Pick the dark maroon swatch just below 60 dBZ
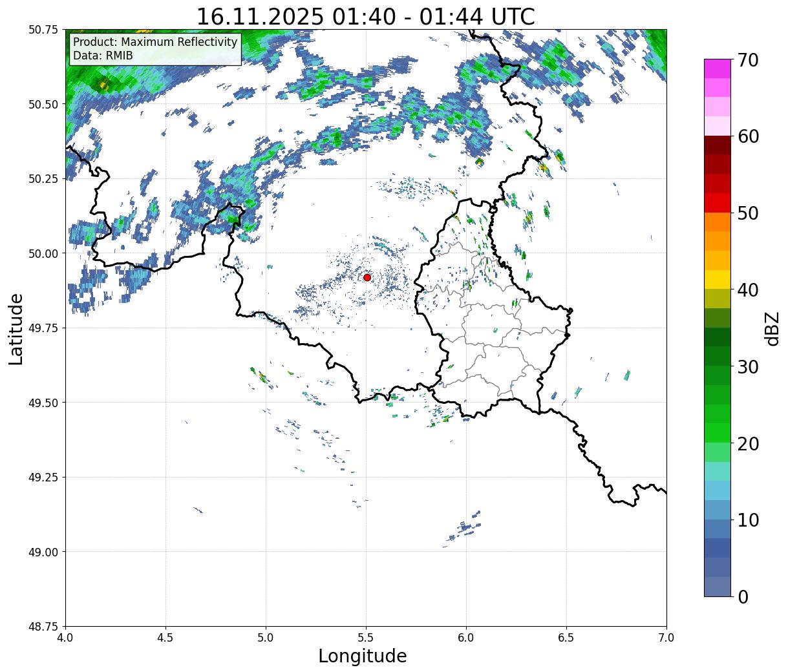 pos(718,145)
